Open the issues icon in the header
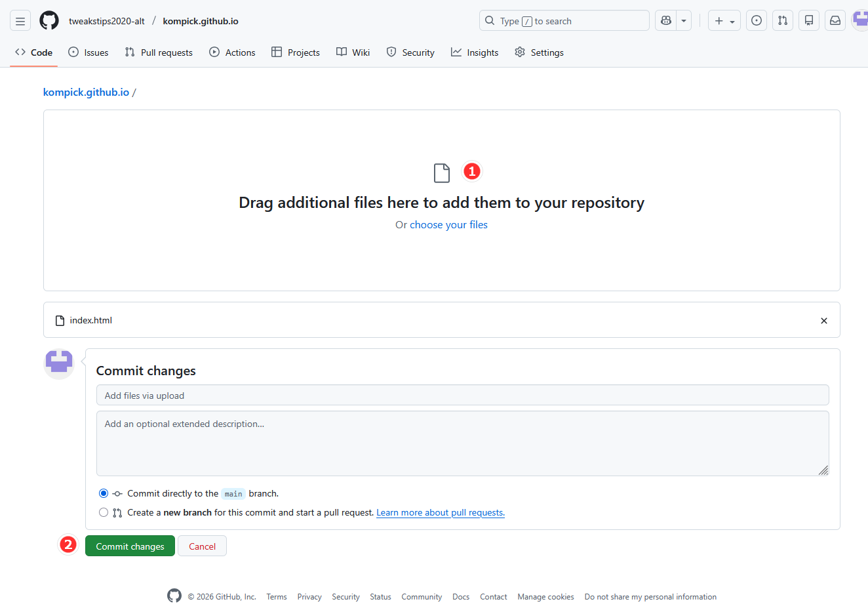Image resolution: width=868 pixels, height=610 pixels. pyautogui.click(x=756, y=20)
